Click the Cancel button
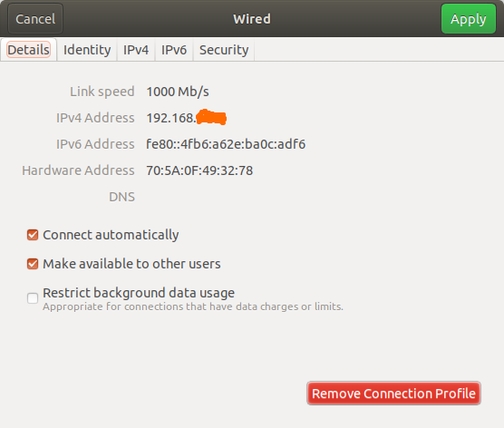Screen dimensions: 504x428 tap(35, 19)
